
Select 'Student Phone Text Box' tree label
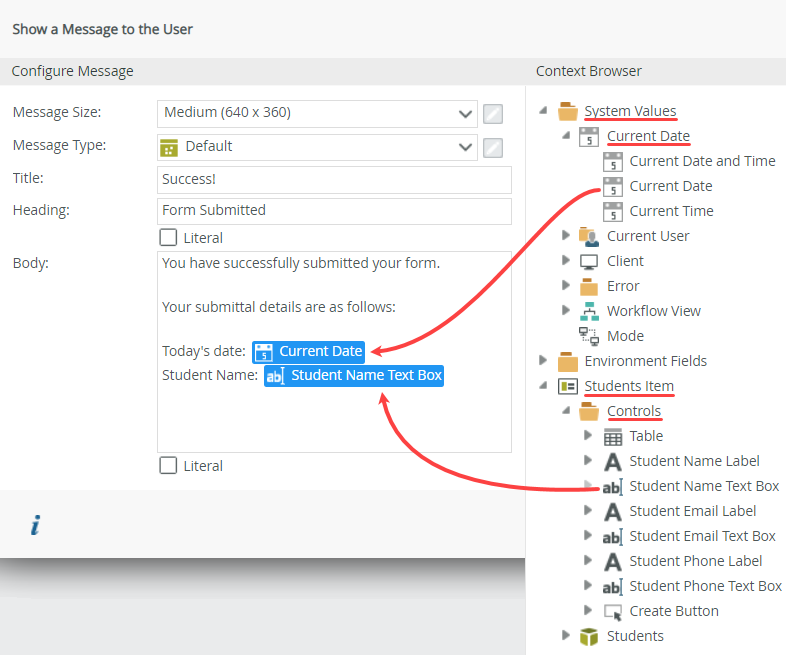coord(705,586)
